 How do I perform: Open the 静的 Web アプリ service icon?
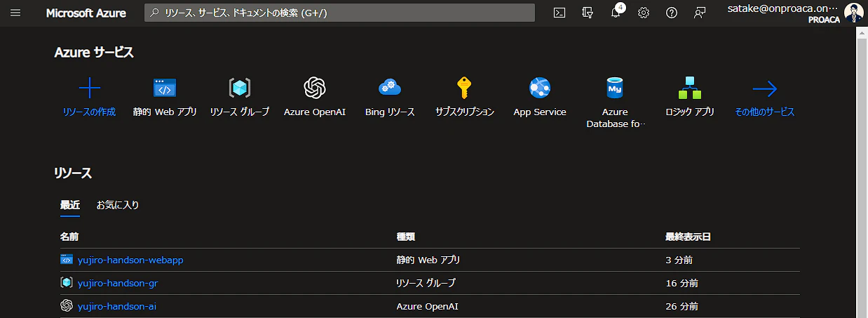click(x=165, y=88)
